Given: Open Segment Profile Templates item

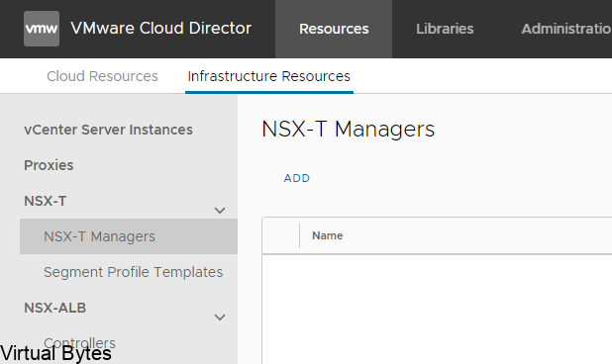Looking at the screenshot, I should click(133, 272).
